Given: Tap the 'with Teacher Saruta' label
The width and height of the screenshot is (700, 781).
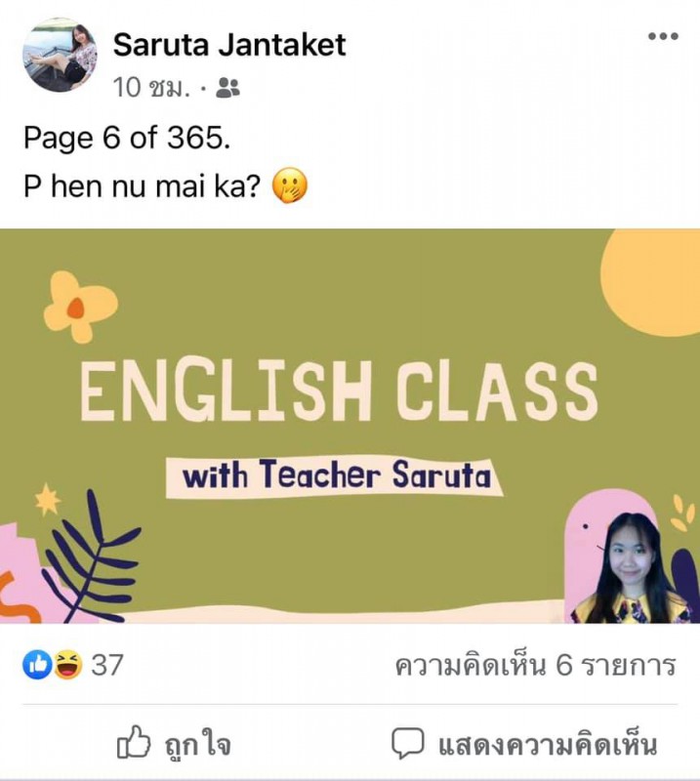Looking at the screenshot, I should pyautogui.click(x=334, y=476).
